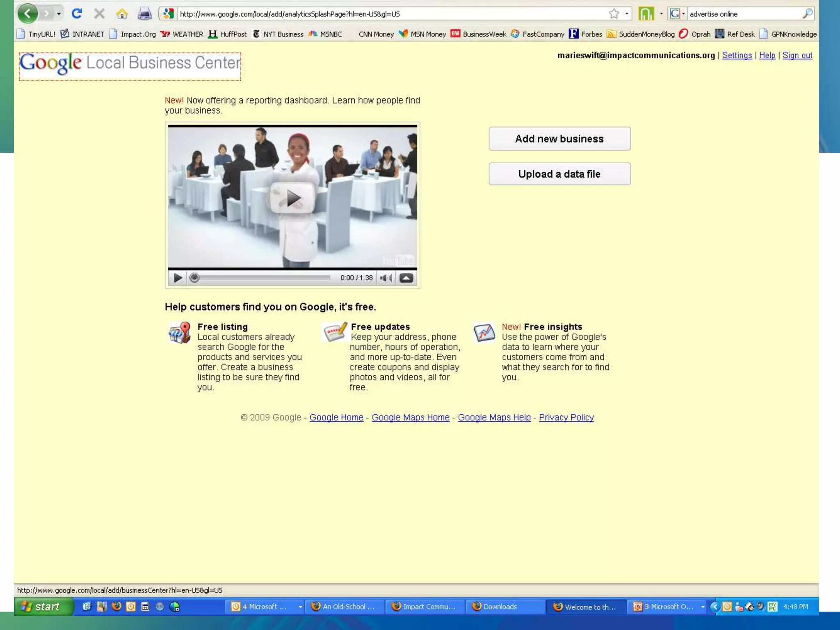Open the TinyURL! bookmark
This screenshot has width=840, height=630.
(36, 34)
